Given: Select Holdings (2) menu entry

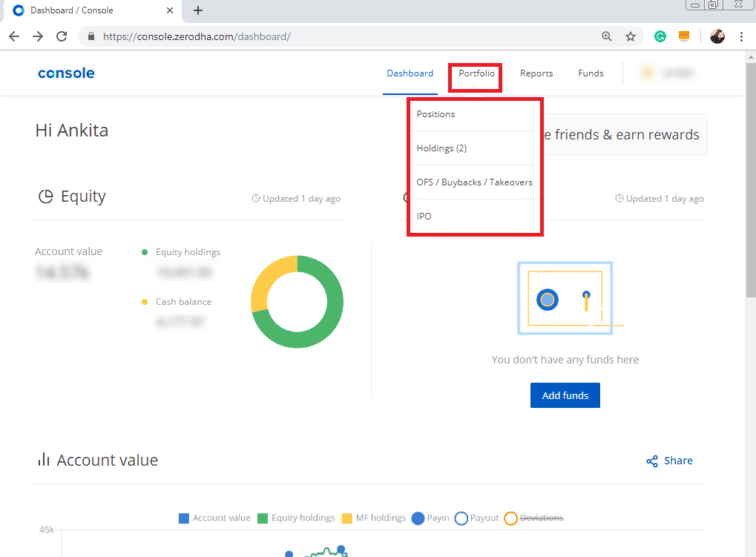Looking at the screenshot, I should 475,148.
